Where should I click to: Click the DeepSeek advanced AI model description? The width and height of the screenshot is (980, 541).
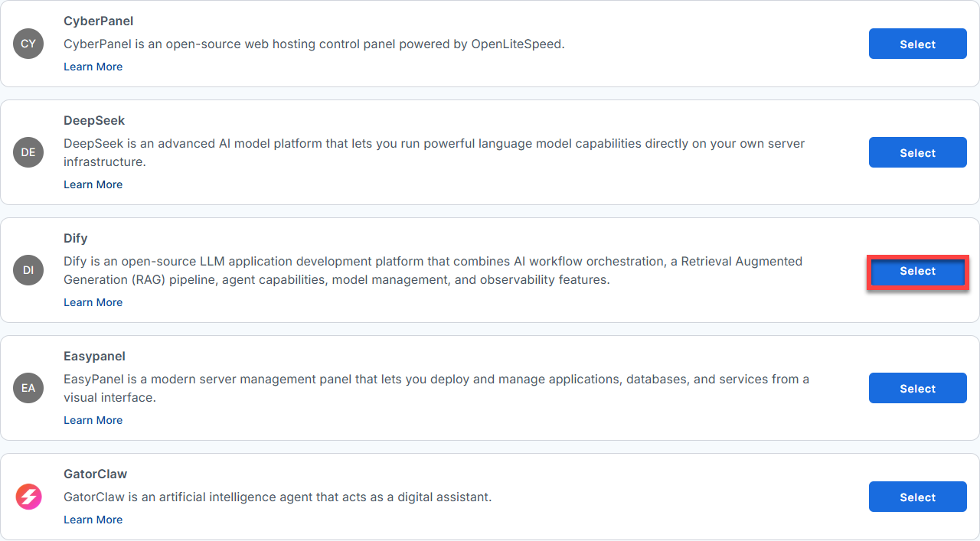pyautogui.click(x=434, y=152)
